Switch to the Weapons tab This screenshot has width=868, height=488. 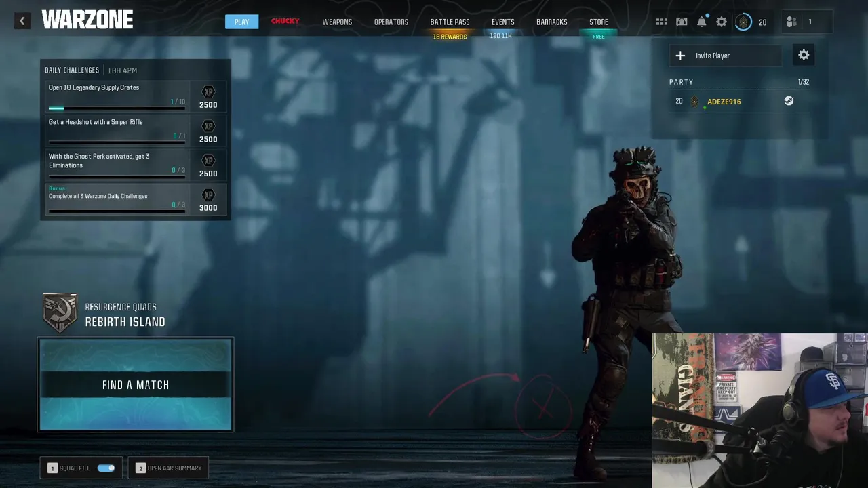click(337, 22)
